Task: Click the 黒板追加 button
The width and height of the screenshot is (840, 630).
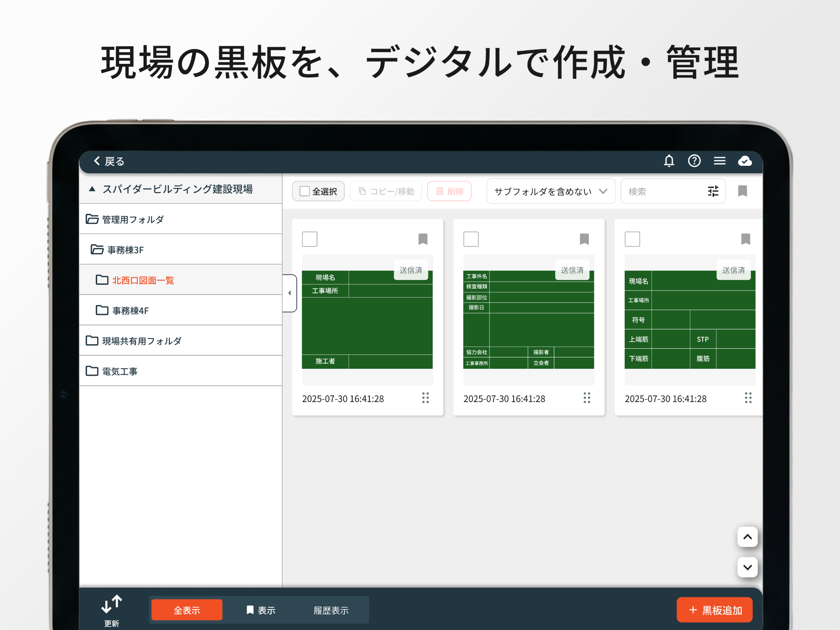Action: (714, 610)
